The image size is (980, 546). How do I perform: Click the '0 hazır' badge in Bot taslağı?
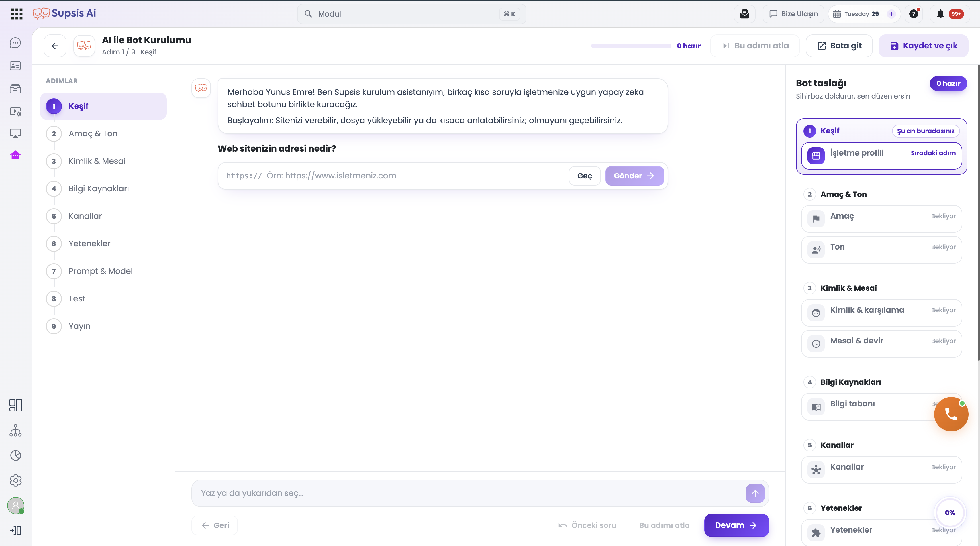point(948,84)
